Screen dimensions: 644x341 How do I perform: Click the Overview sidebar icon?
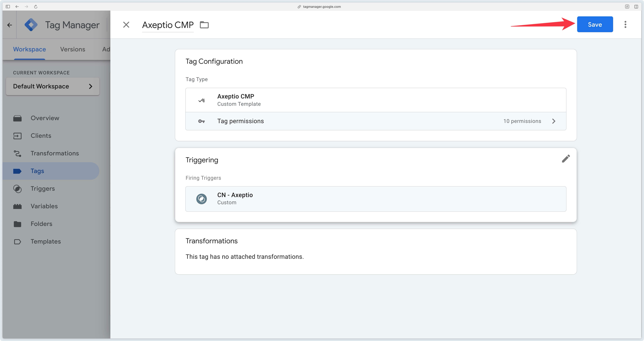(17, 118)
